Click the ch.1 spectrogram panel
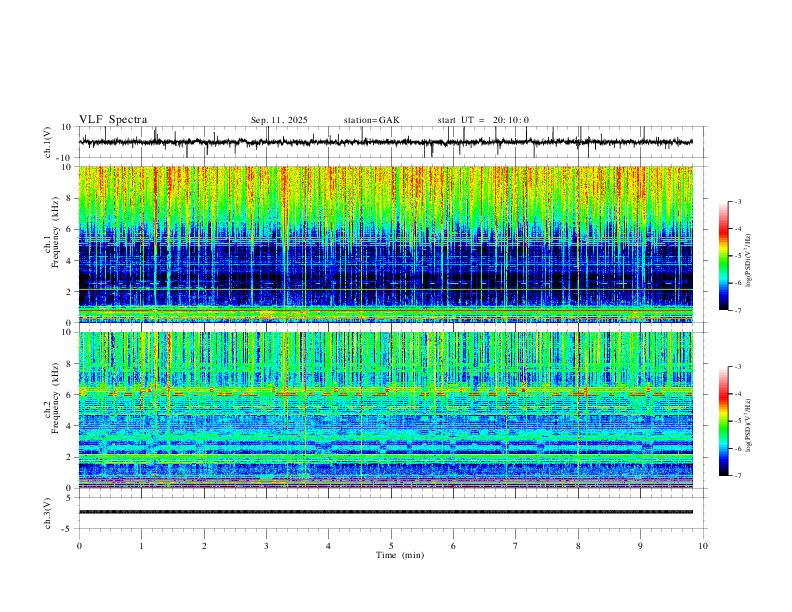The width and height of the screenshot is (792, 612). coord(386,244)
